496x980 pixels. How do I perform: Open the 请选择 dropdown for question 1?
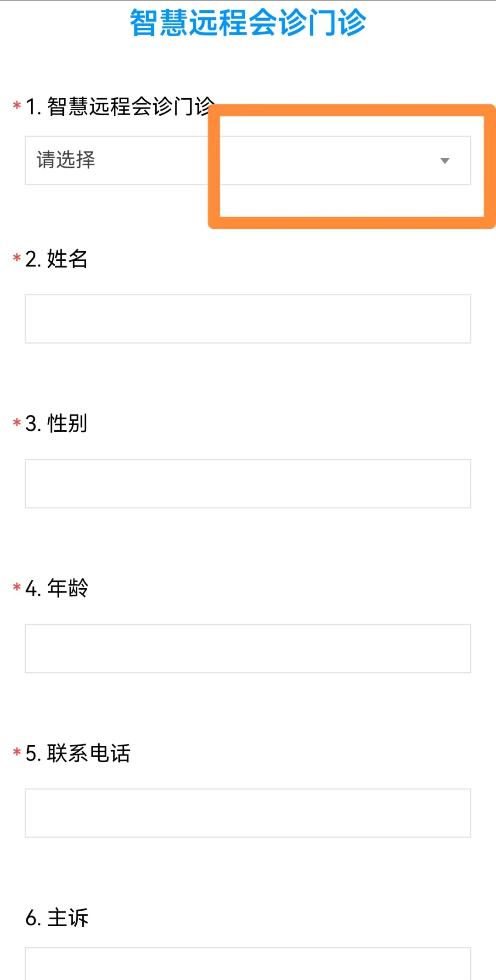click(x=248, y=160)
